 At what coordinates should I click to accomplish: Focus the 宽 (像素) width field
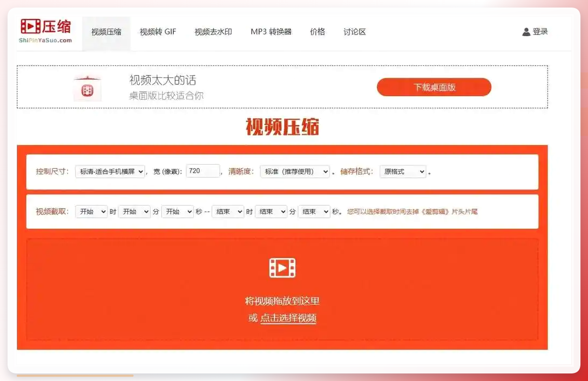pyautogui.click(x=203, y=171)
